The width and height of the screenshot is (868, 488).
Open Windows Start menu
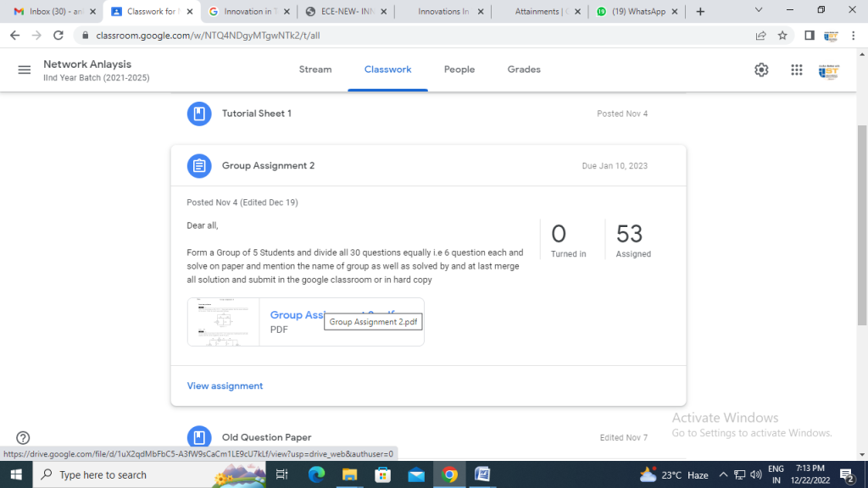16,474
